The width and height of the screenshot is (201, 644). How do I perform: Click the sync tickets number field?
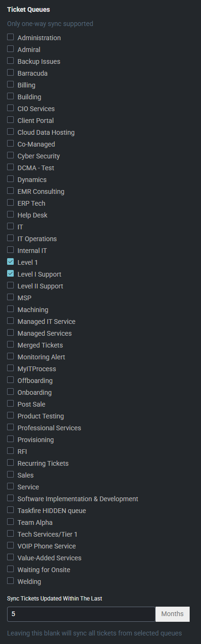coord(81,614)
